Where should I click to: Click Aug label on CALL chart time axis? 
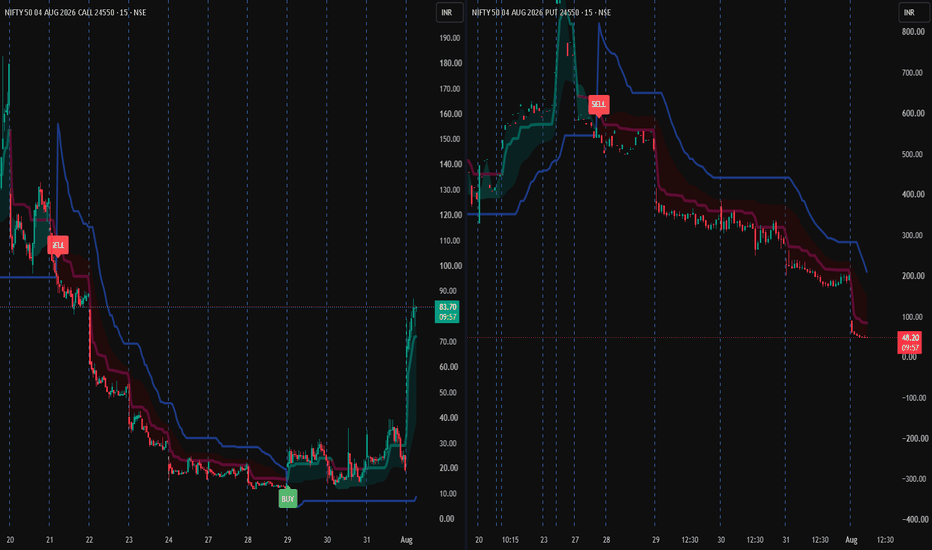tap(407, 540)
